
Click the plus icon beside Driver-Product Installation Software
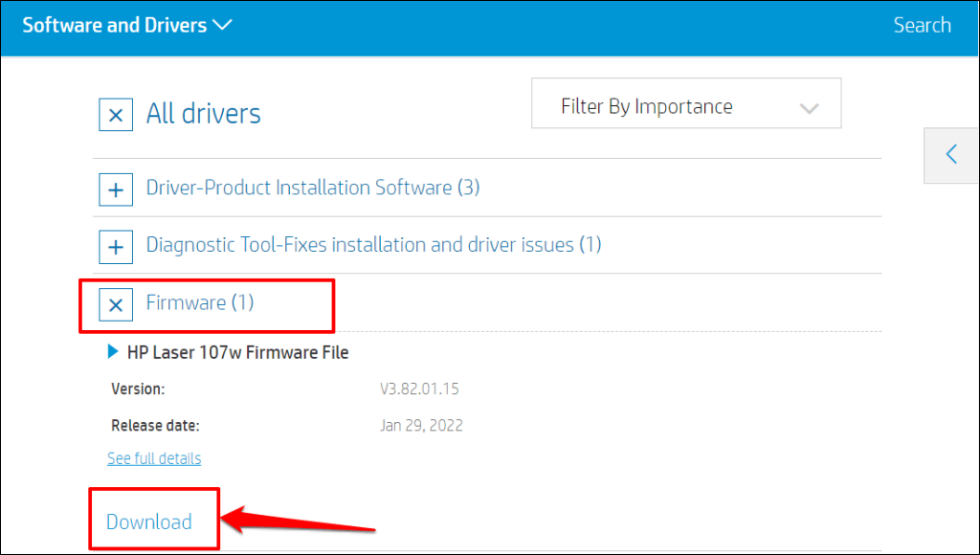(116, 189)
